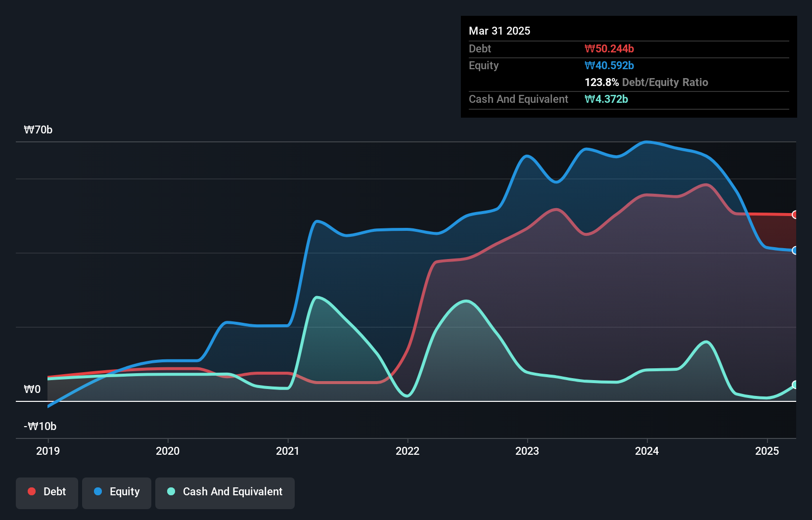This screenshot has width=812, height=520.
Task: Click the Mar 31 2025 tooltip date
Action: [499, 31]
